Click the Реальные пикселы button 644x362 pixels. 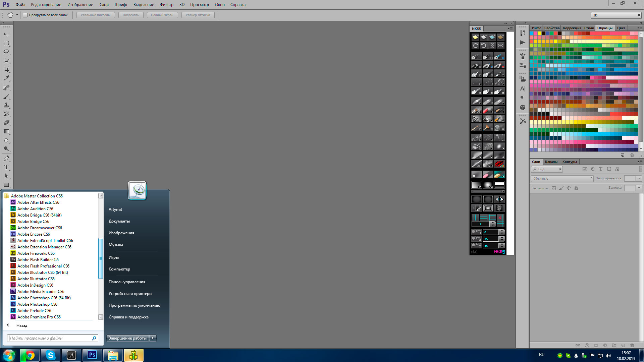coord(96,15)
